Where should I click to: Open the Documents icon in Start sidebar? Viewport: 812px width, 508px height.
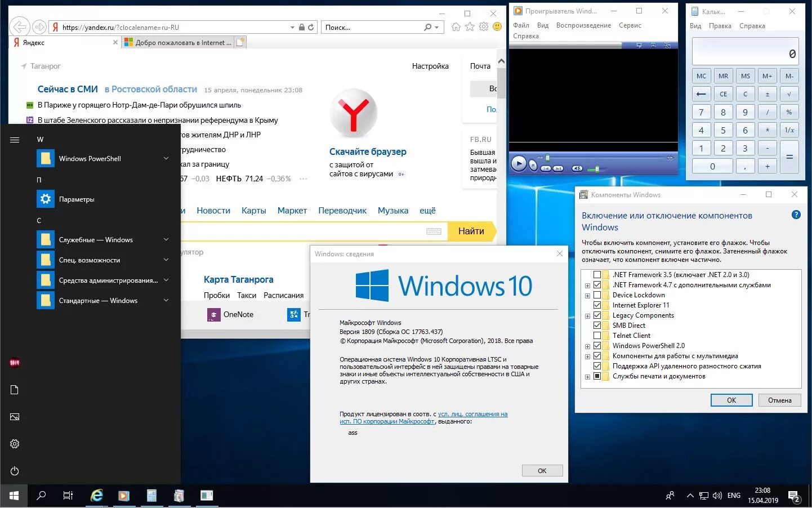point(15,390)
